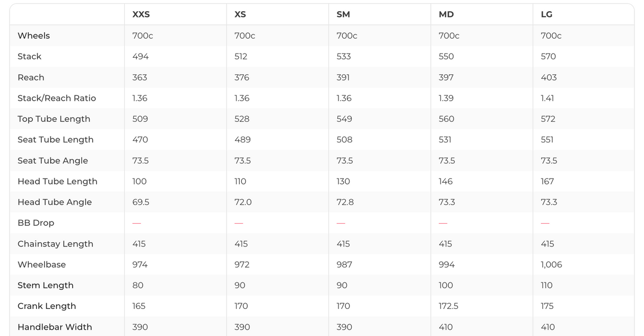Select the Handlebar Width row label
The image size is (644, 336).
(55, 327)
